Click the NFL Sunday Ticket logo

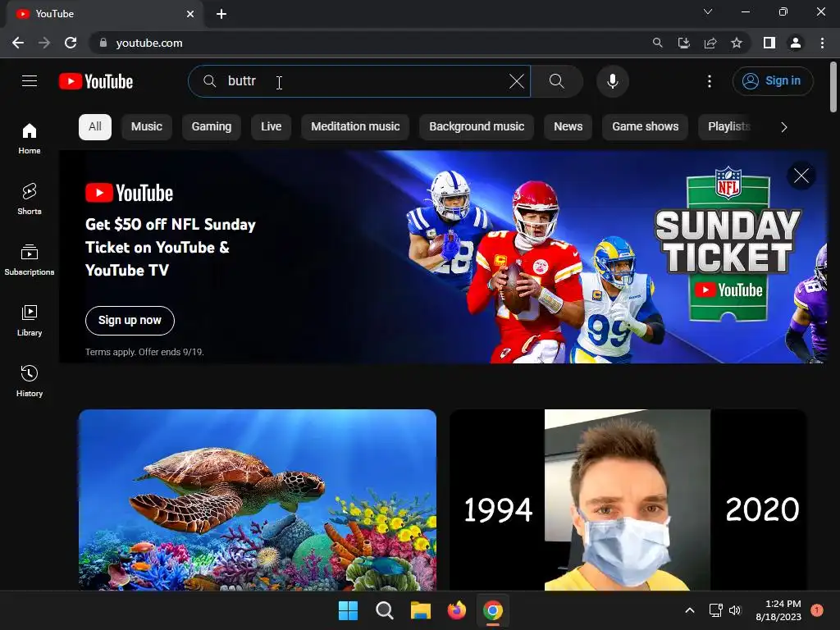(x=728, y=244)
